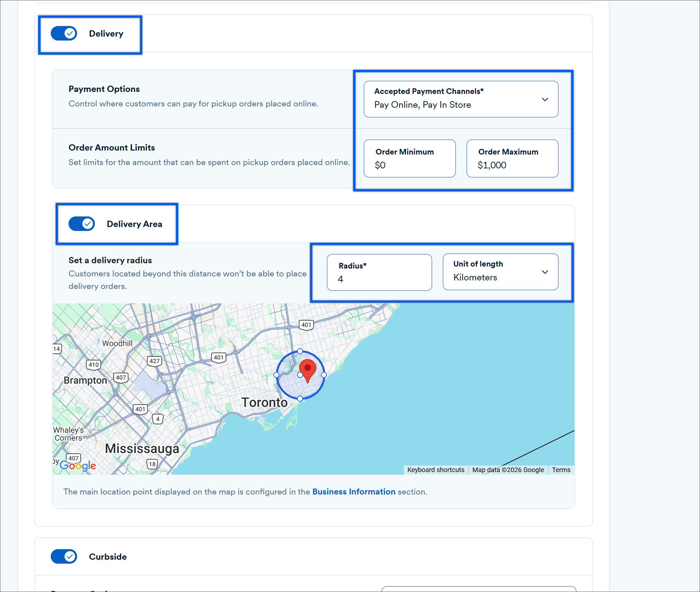Click the bottom handle of delivery circle

(300, 398)
